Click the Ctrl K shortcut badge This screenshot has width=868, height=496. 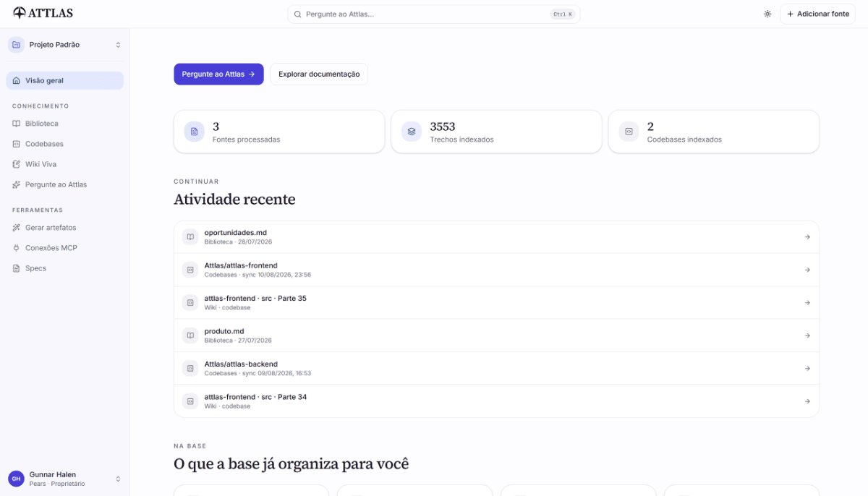[562, 14]
